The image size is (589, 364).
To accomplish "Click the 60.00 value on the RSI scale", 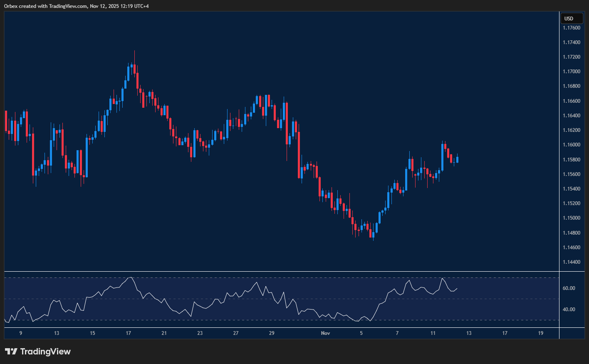I will click(569, 288).
